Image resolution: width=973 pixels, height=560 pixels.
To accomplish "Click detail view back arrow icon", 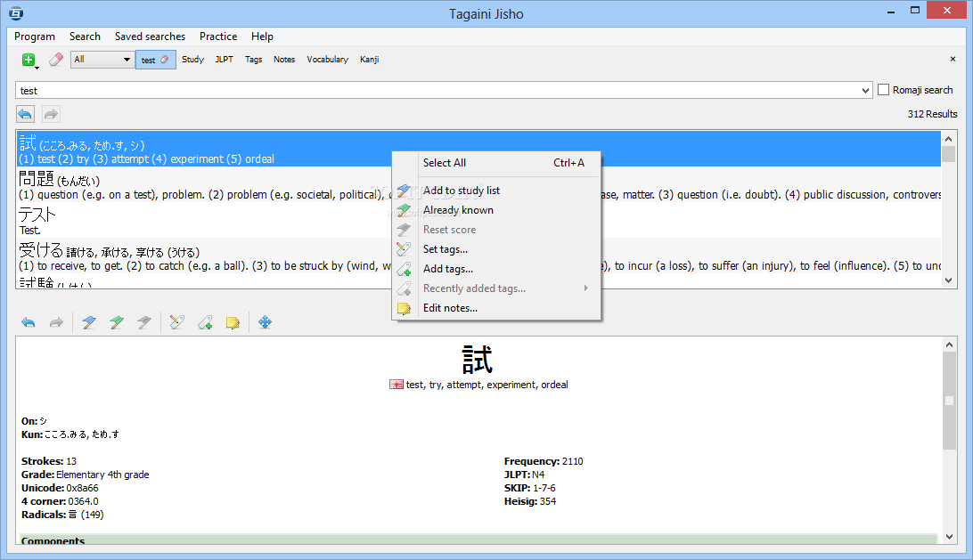I will pyautogui.click(x=29, y=322).
